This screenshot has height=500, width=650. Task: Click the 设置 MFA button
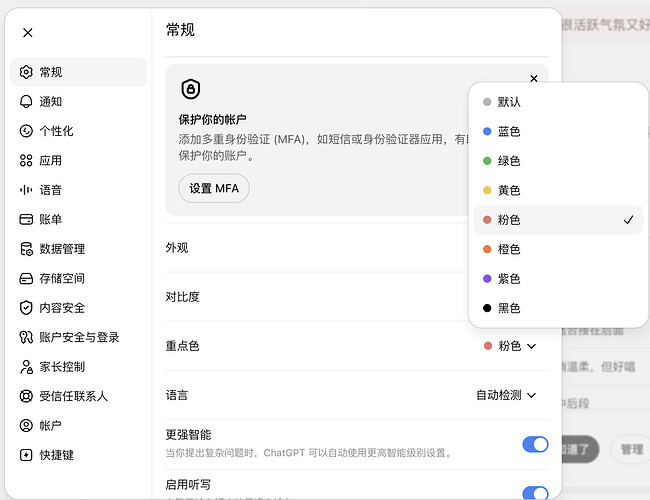pos(214,188)
